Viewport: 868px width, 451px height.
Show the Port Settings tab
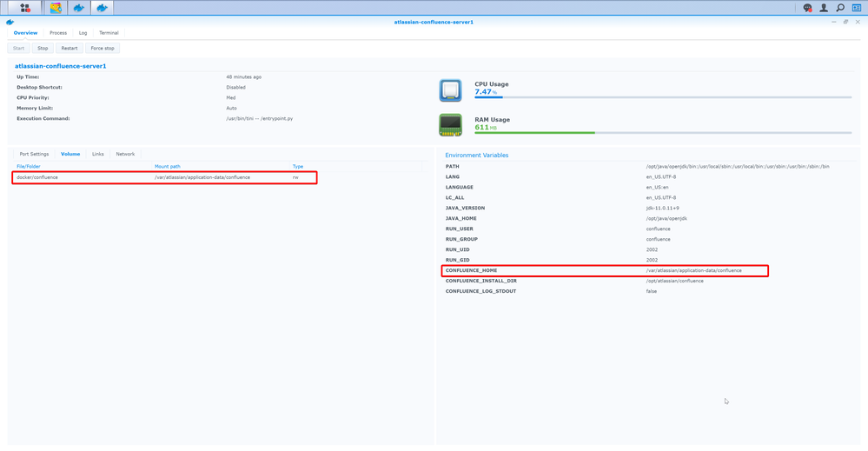(x=35, y=154)
